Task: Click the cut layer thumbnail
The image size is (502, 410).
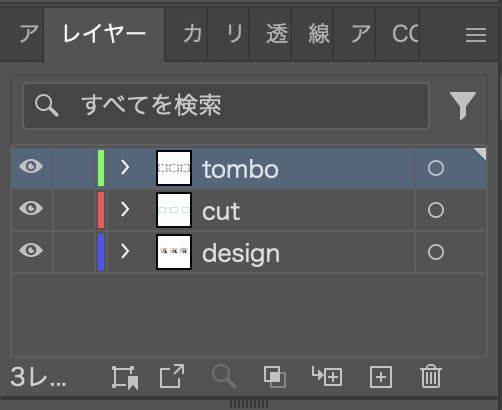Action: tap(174, 210)
